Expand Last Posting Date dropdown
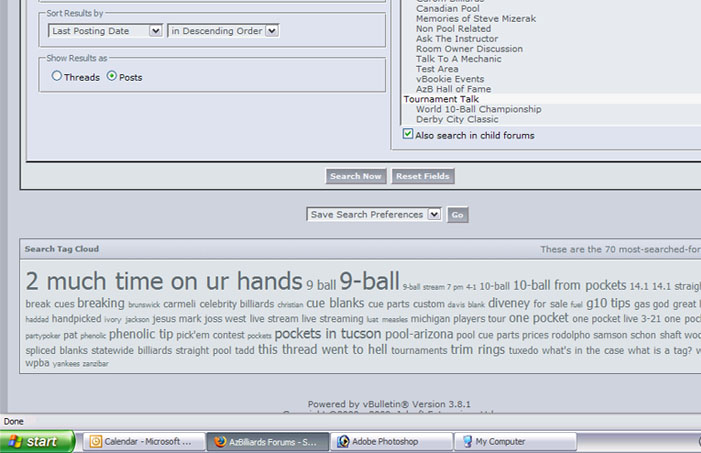This screenshot has height=453, width=701. pos(105,31)
